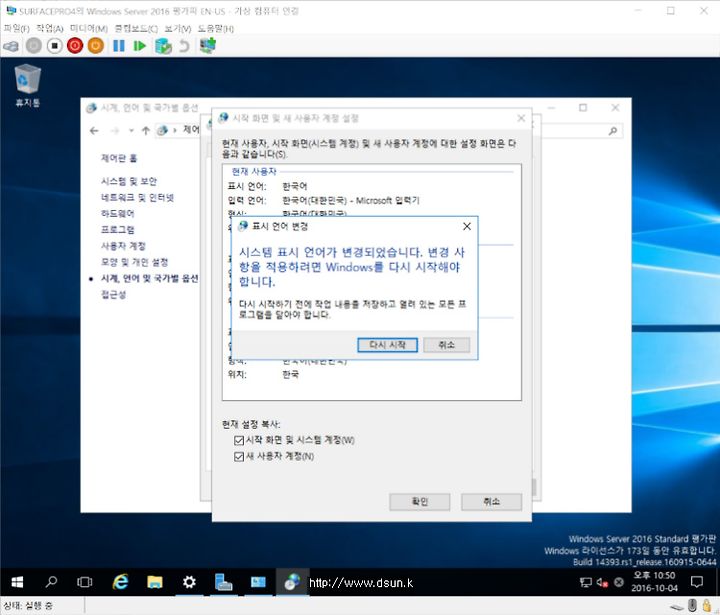Open Task View on taskbar
Screen dimensions: 720x615
[x=84, y=582]
